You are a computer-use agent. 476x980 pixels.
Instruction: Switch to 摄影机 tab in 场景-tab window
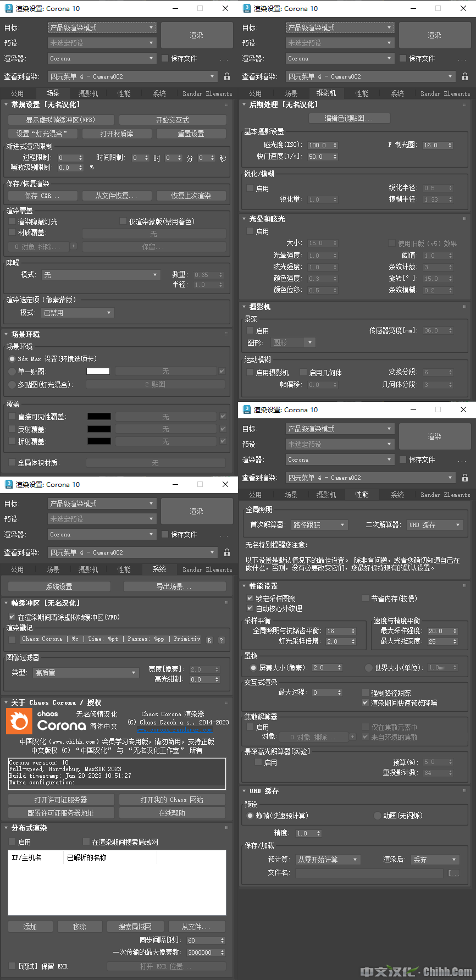88,93
